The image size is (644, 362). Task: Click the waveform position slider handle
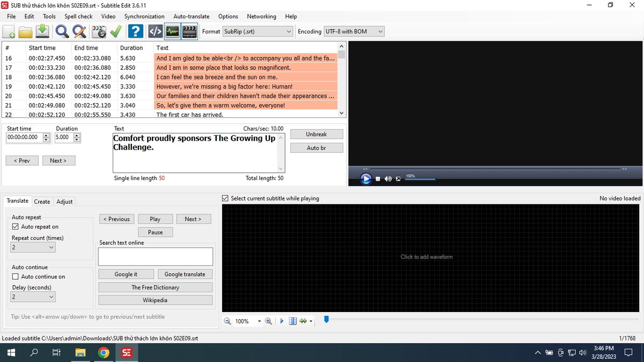pyautogui.click(x=326, y=320)
